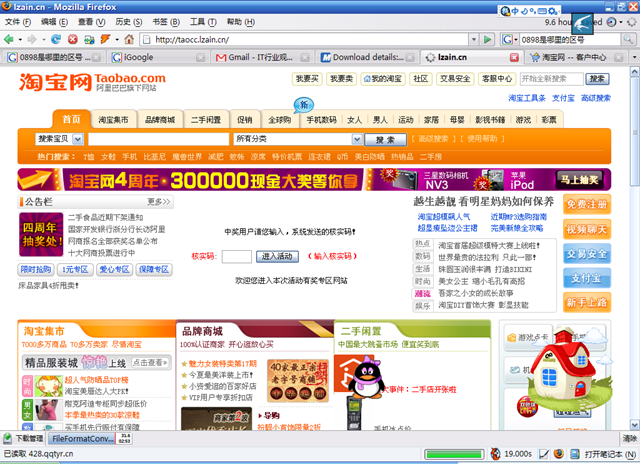
Task: Open the 下载管理 status bar icon
Action: click(x=23, y=439)
